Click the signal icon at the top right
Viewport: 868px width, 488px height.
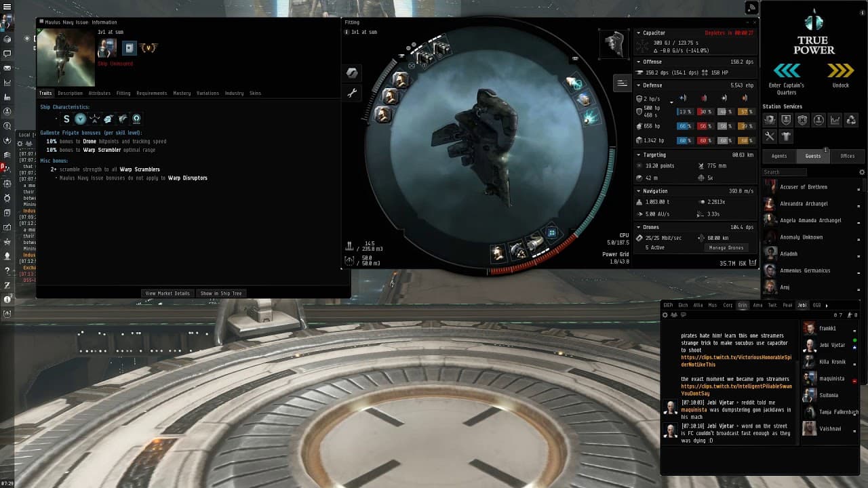751,8
